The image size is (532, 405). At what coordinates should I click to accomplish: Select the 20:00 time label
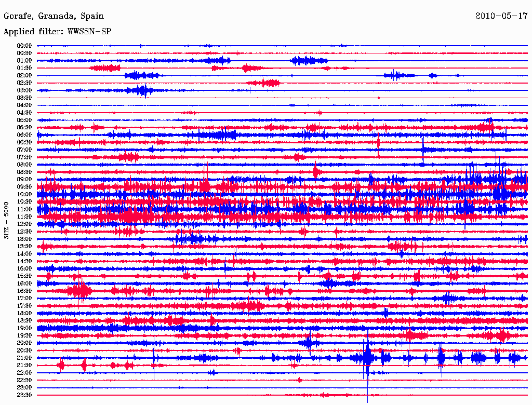[24, 343]
